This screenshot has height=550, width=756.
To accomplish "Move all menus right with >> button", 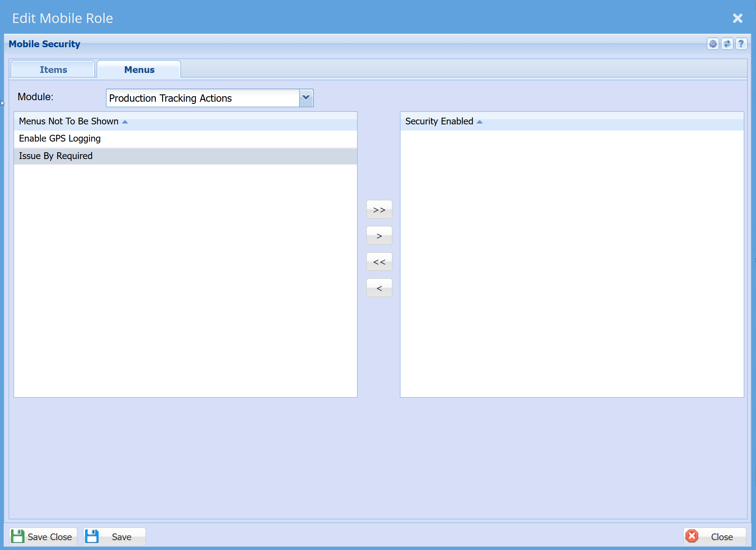I will pos(379,210).
